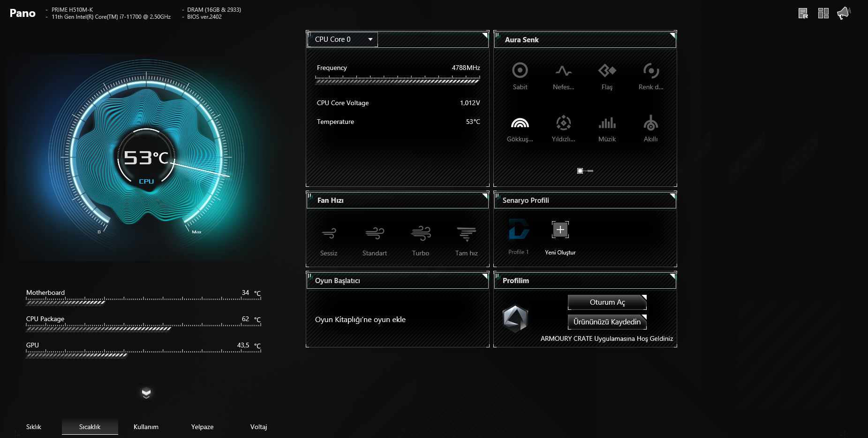Click the Ürününüzü Kaydedin button
868x438 pixels.
coord(607,322)
